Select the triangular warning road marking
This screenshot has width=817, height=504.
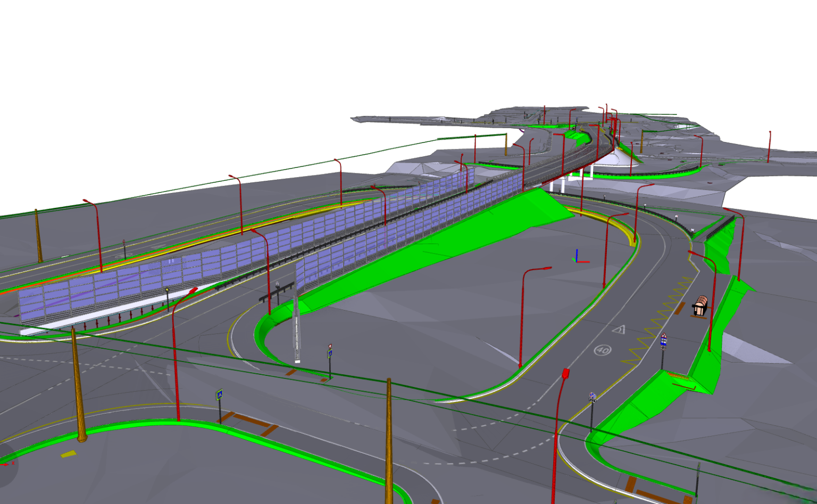pos(619,330)
